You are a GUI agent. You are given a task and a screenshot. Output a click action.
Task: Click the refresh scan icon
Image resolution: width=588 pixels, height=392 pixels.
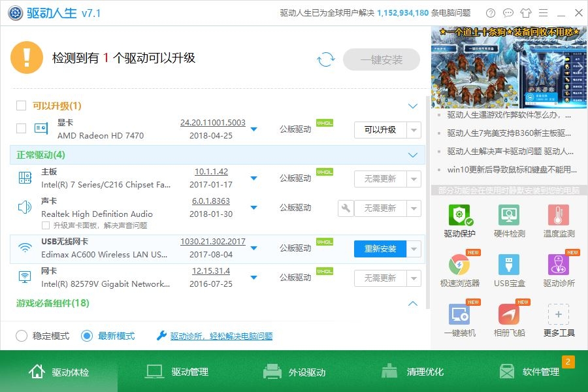click(325, 59)
